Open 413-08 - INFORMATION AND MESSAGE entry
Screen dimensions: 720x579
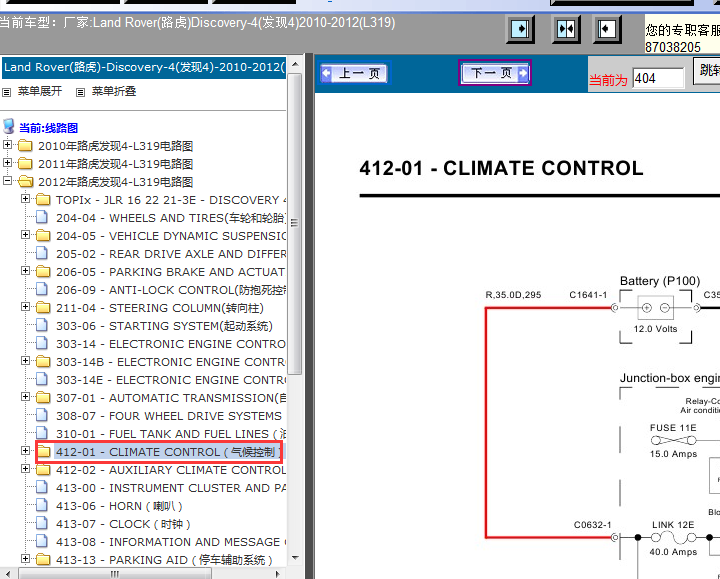[x=170, y=542]
